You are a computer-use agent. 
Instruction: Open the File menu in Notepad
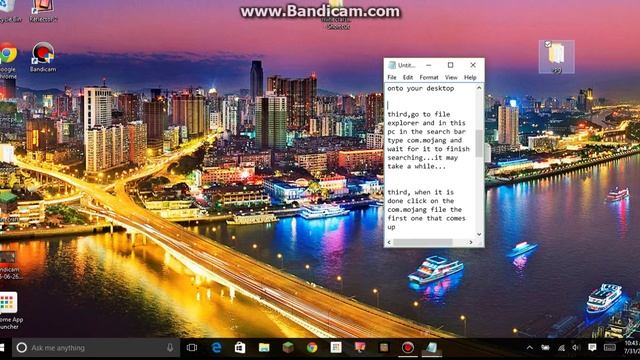(392, 77)
